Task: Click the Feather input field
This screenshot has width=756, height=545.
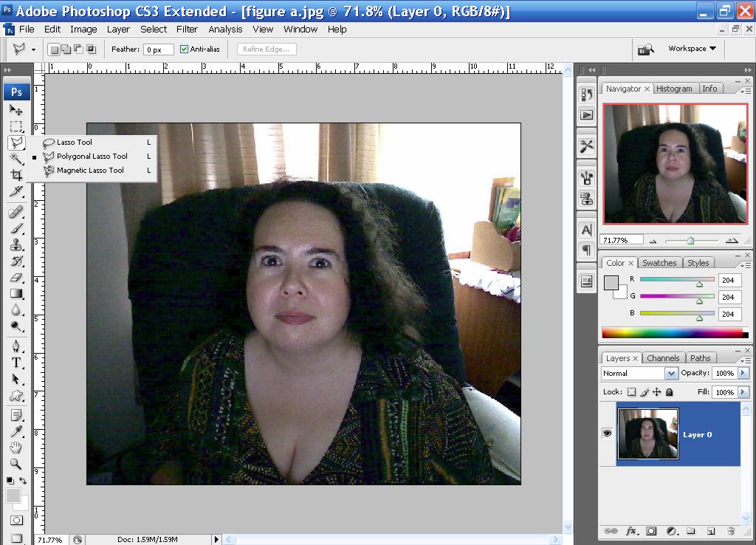Action: click(x=159, y=49)
